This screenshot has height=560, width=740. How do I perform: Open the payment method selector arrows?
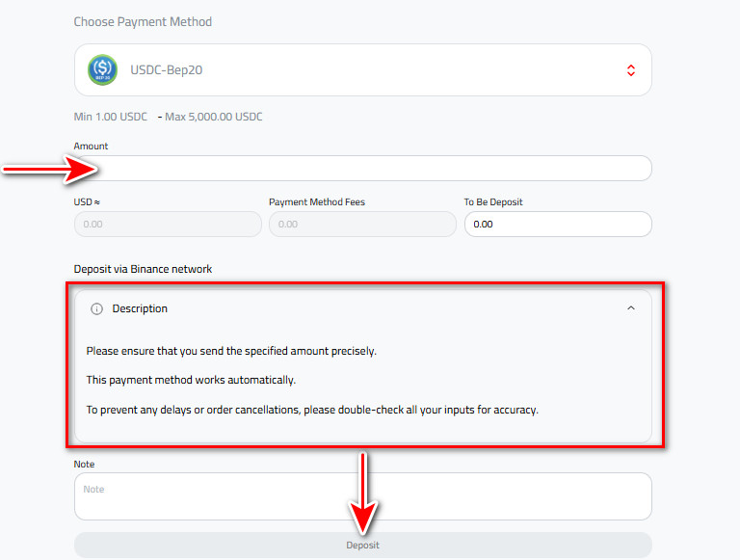[x=630, y=70]
